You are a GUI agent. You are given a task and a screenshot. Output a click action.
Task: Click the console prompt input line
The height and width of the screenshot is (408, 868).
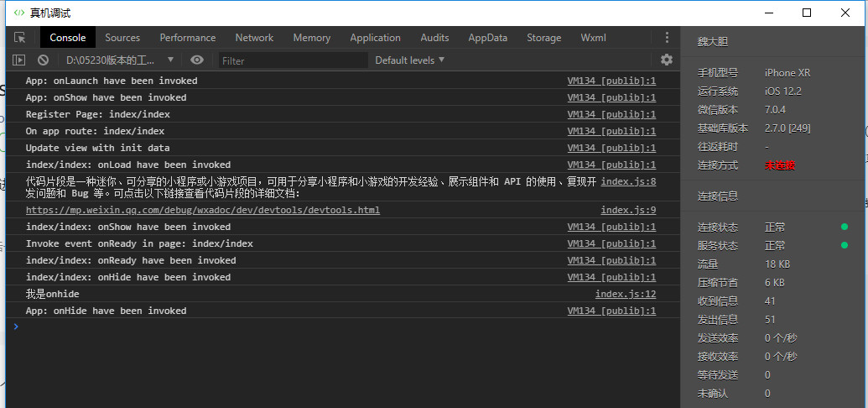click(335, 327)
